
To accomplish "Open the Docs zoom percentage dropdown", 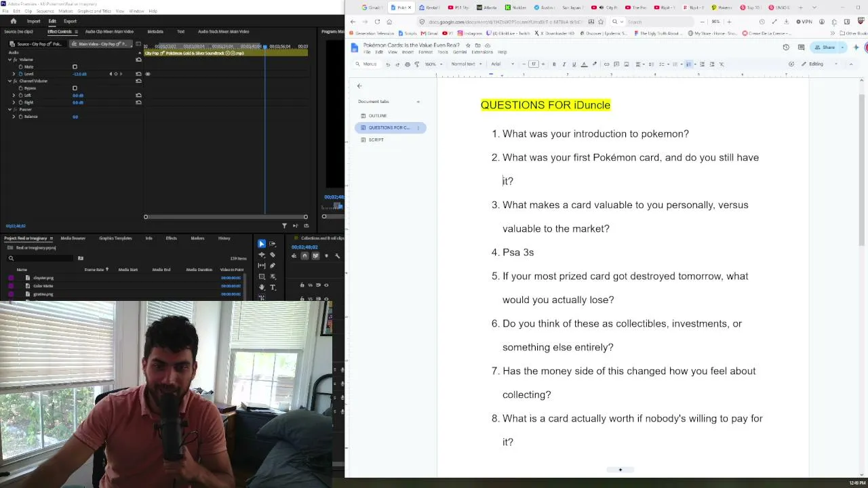I will click(x=433, y=64).
